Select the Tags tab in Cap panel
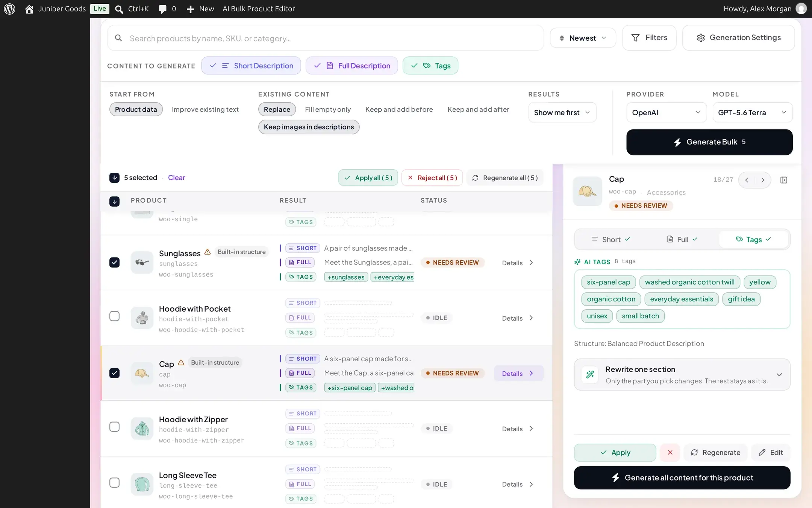Viewport: 812px width, 508px height. (753, 239)
